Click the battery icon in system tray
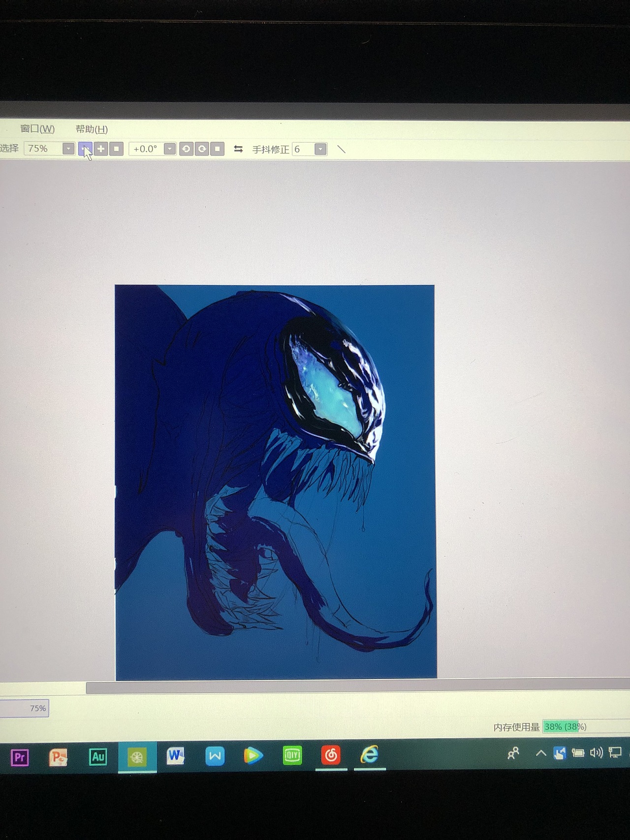 coord(578,753)
